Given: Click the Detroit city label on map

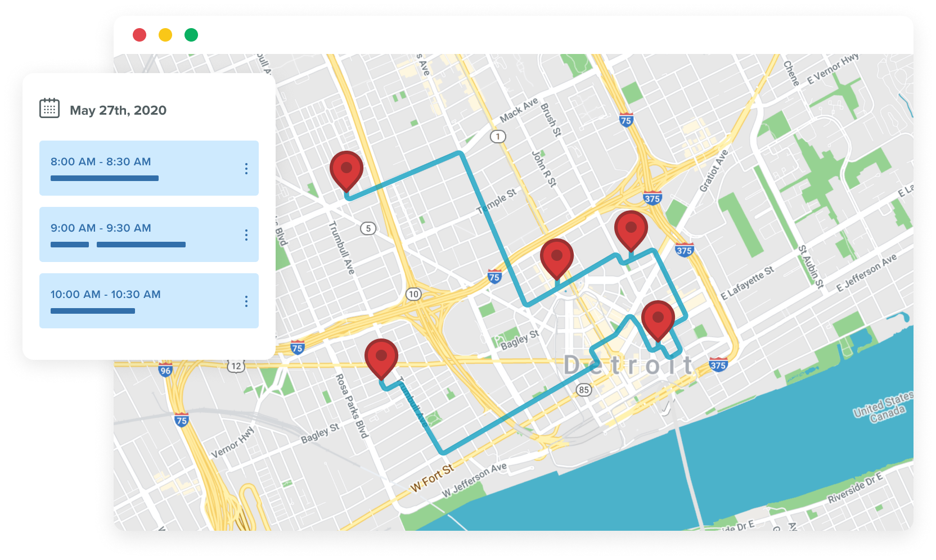Looking at the screenshot, I should [x=628, y=365].
